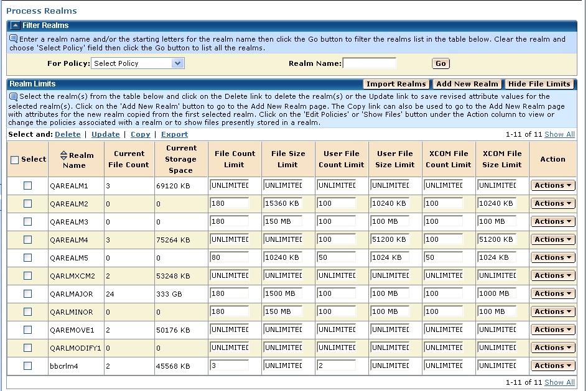Screen dimensions: 588x391
Task: Open the For Policy dropdown
Action: pos(138,63)
